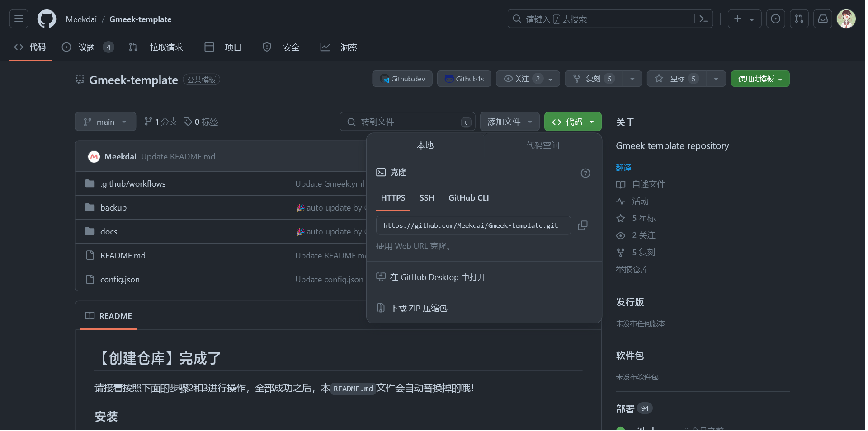Expand the star options dropdown arrow
The width and height of the screenshot is (868, 431).
pos(716,79)
